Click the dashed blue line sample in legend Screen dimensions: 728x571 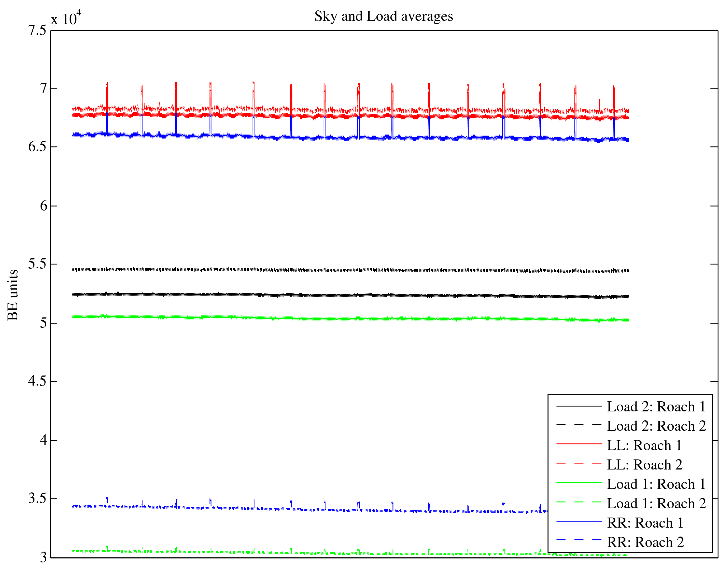[x=579, y=540]
